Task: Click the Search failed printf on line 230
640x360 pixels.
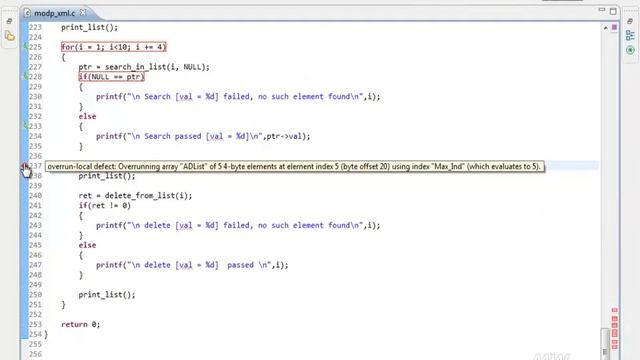Action: pos(238,97)
